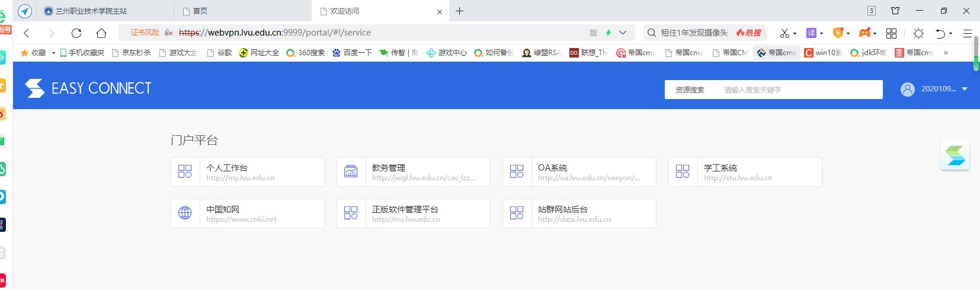Open the apps grid icon in toolbar

[891, 33]
